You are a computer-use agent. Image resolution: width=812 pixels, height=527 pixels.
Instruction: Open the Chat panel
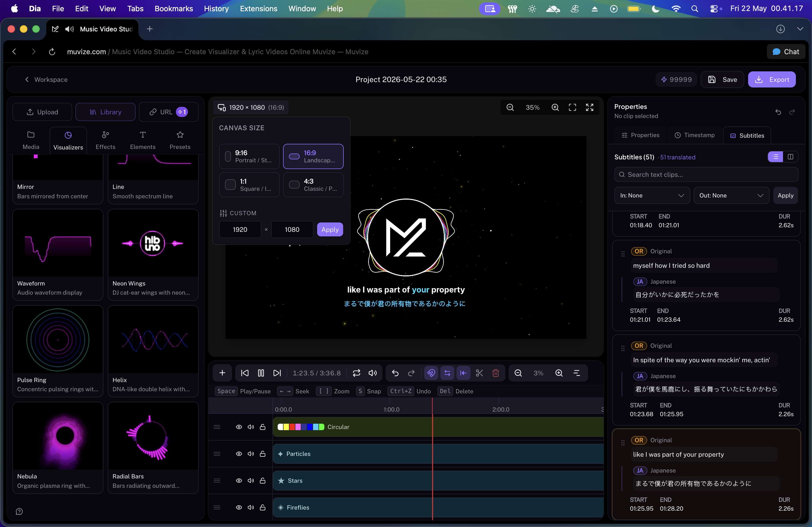786,52
